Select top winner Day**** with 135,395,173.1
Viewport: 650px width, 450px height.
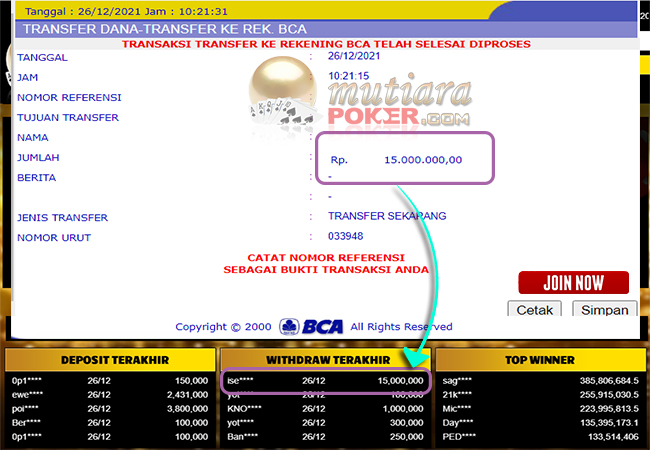pyautogui.click(x=541, y=423)
